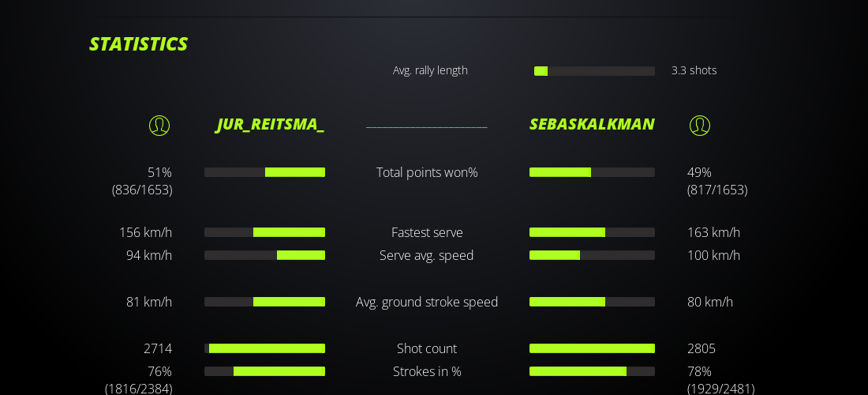Select the STATISTICS section heading
Viewport: 868px width, 395px height.
pos(138,44)
